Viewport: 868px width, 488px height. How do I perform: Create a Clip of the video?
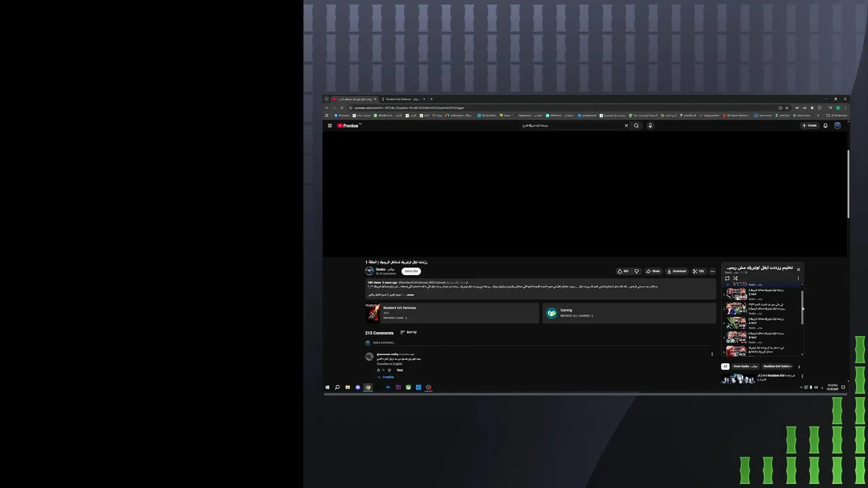tap(698, 271)
